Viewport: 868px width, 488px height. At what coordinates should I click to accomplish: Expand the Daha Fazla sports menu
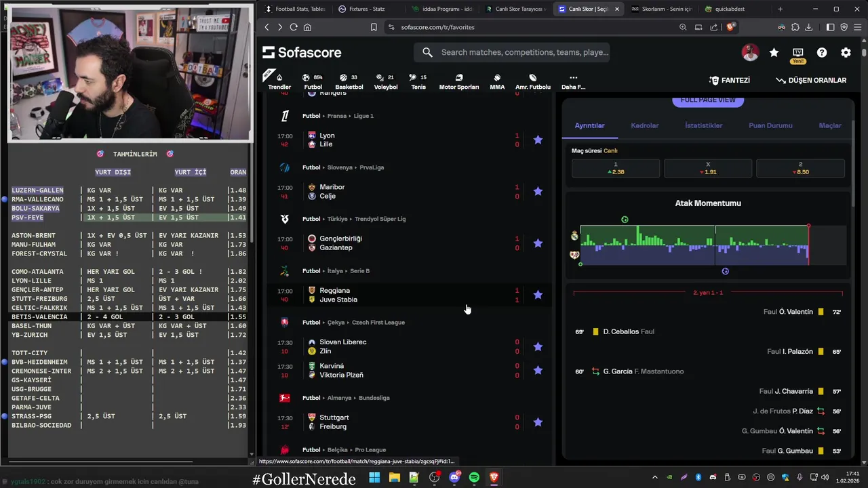[x=573, y=81]
